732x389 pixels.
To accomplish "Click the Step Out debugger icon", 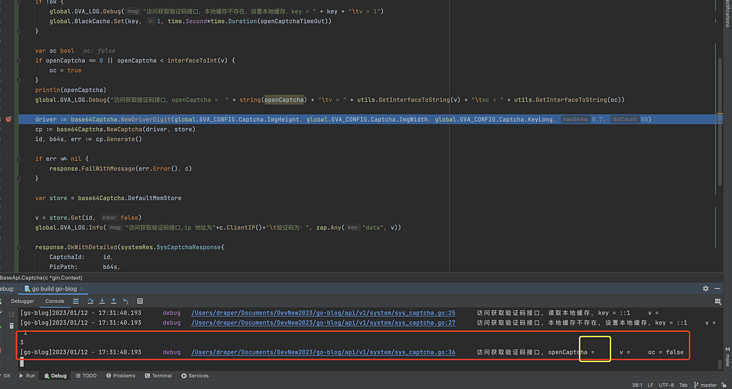I will [113, 301].
